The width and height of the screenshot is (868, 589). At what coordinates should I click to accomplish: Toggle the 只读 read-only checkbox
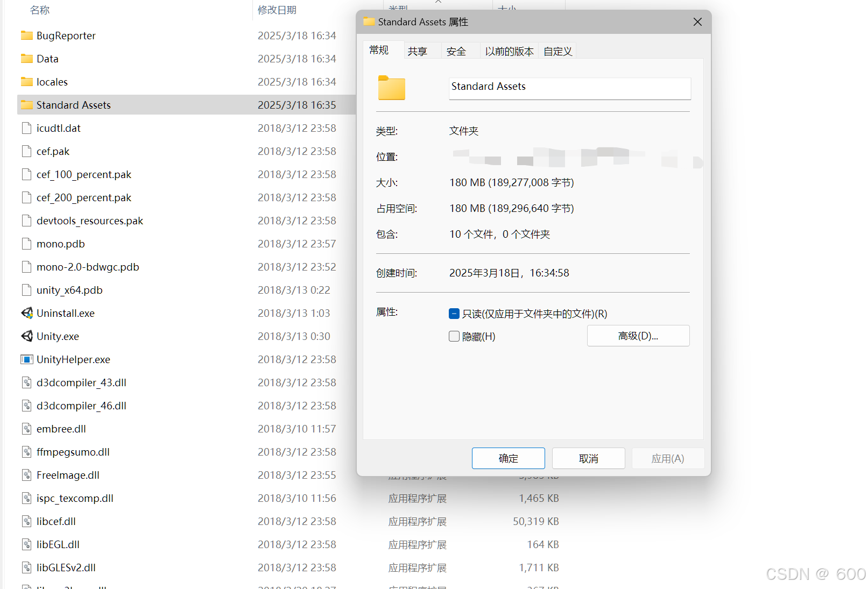(454, 314)
